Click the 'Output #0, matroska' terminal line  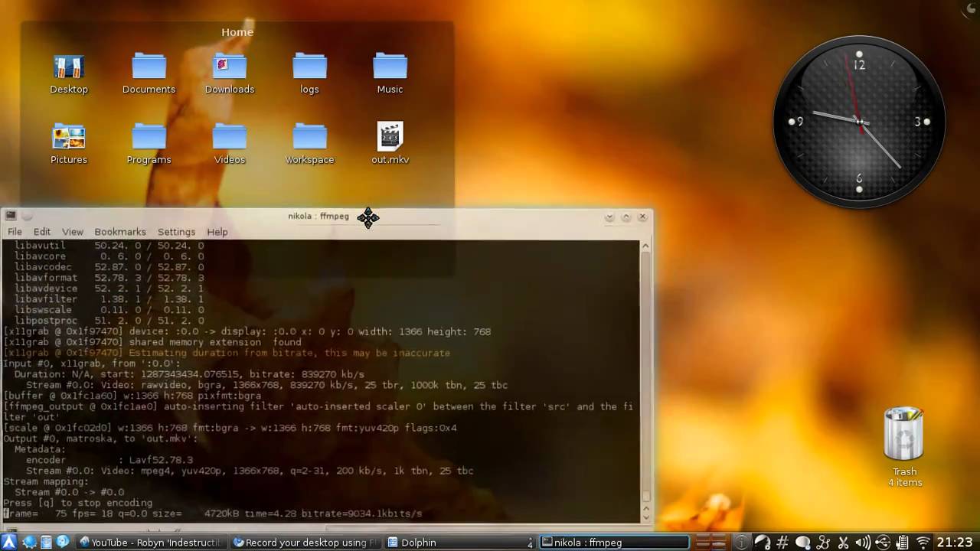(101, 439)
